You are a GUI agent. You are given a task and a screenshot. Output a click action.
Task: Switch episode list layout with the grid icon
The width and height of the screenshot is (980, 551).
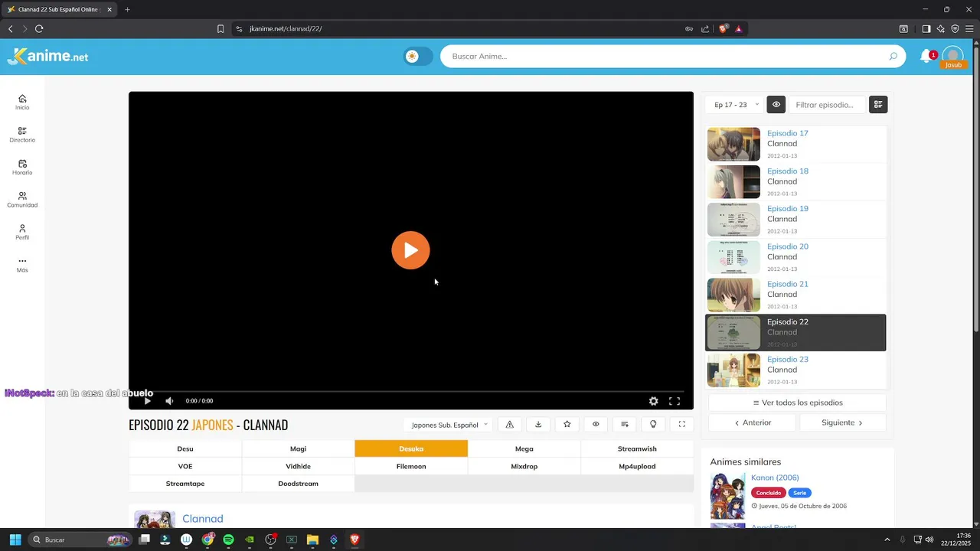[x=878, y=105]
